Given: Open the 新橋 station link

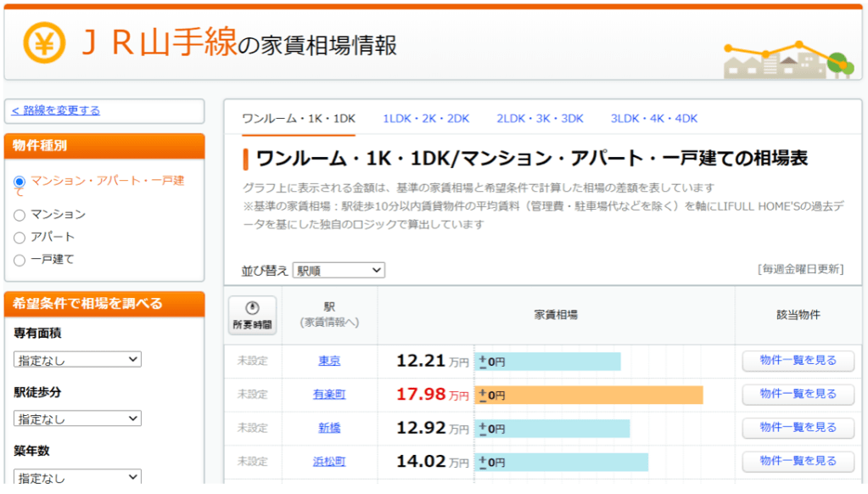Looking at the screenshot, I should click(329, 429).
